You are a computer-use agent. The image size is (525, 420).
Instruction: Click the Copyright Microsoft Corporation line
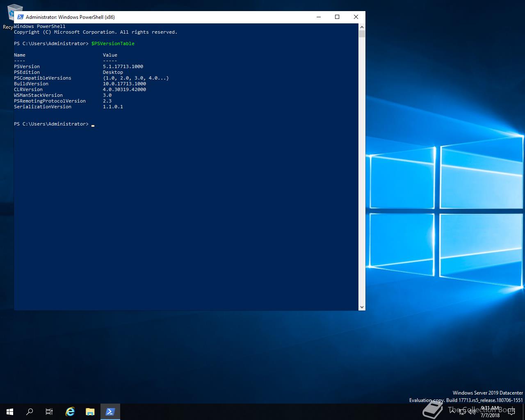tap(96, 32)
